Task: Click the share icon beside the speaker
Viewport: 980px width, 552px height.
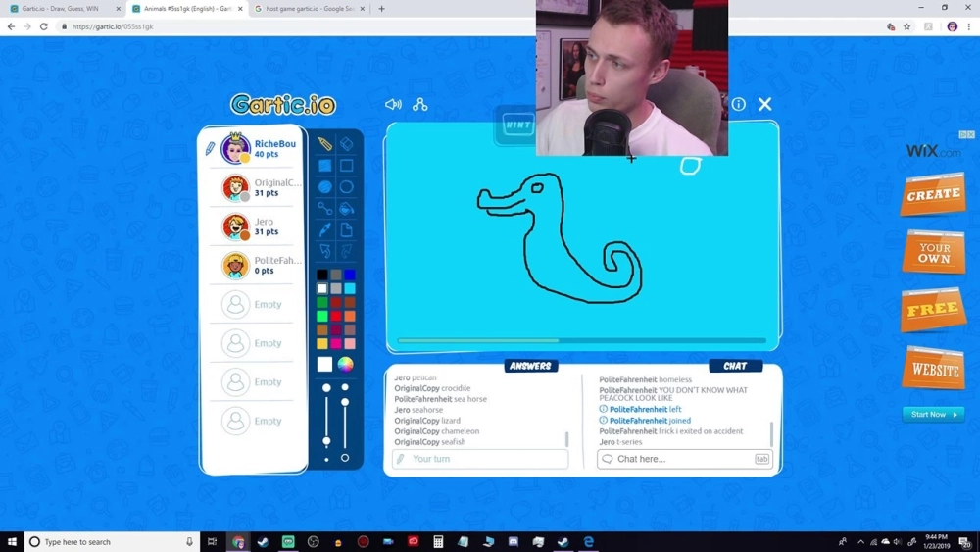Action: pyautogui.click(x=420, y=105)
